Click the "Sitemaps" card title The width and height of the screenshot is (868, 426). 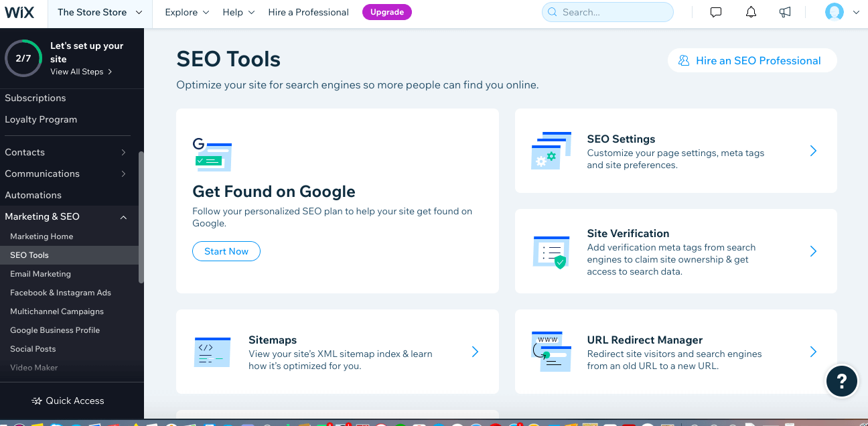[x=273, y=340]
